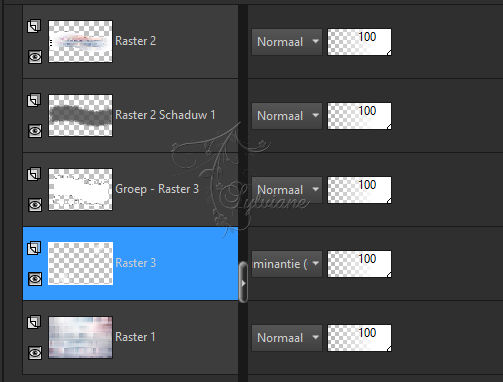The image size is (503, 382).
Task: Open blend mode dropdown for Raster 2
Action: coord(287,42)
